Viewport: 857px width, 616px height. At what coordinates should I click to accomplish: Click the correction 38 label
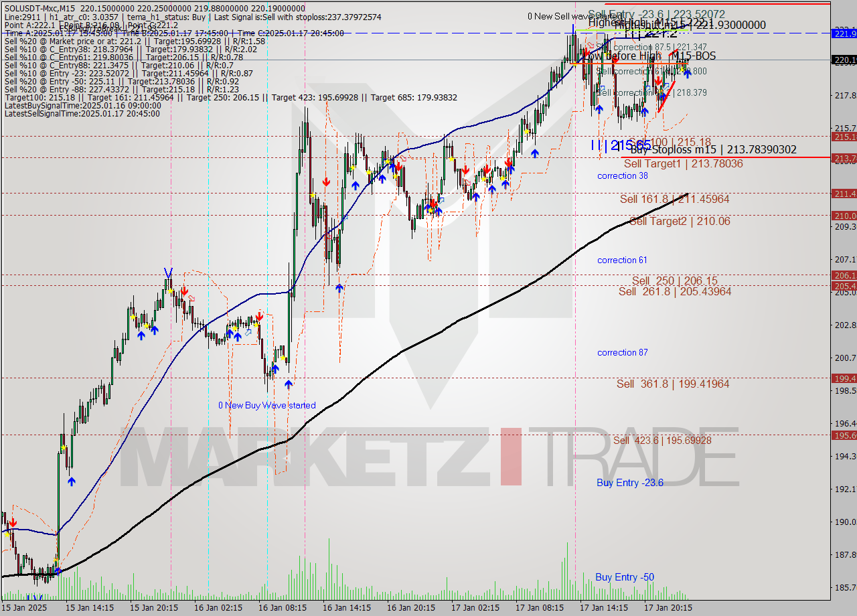click(623, 175)
